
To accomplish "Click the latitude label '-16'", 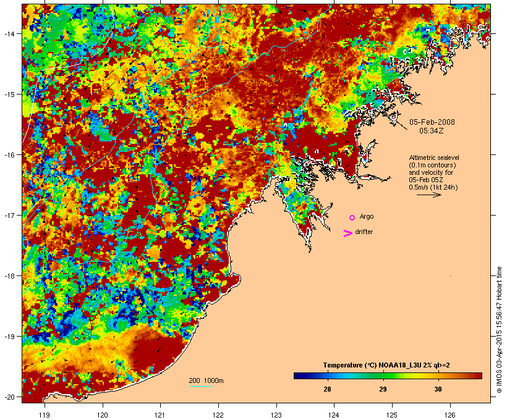I will pos(9,155).
